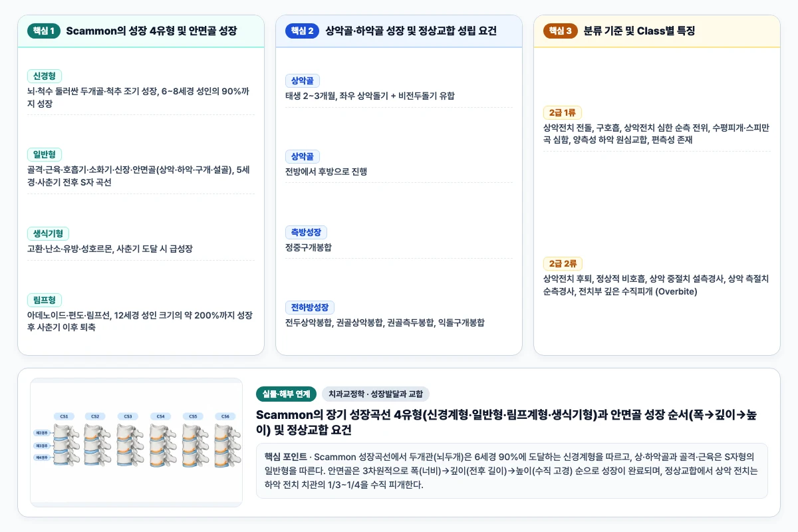Click the '치과교정학 · 성장발달과 교합' tag
The image size is (798, 532).
click(376, 394)
